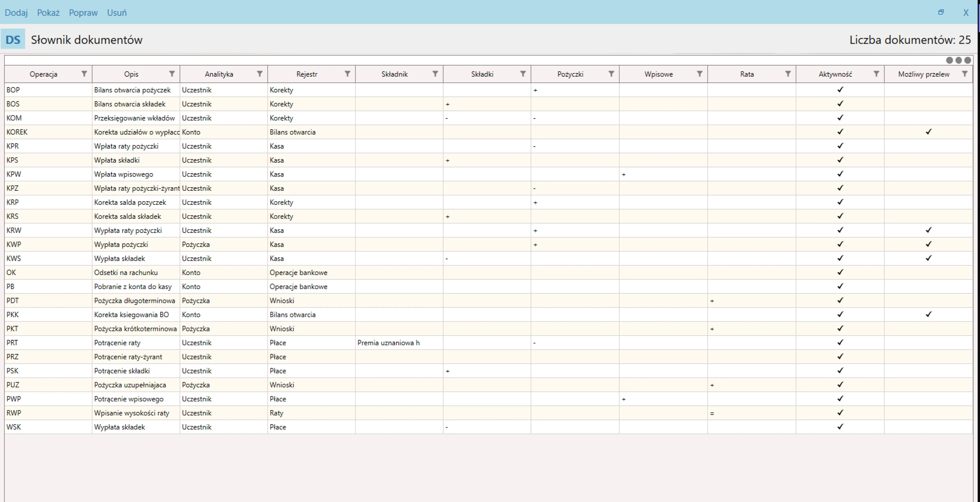Select the WSK operation cell
The height and width of the screenshot is (502, 980).
coord(48,427)
